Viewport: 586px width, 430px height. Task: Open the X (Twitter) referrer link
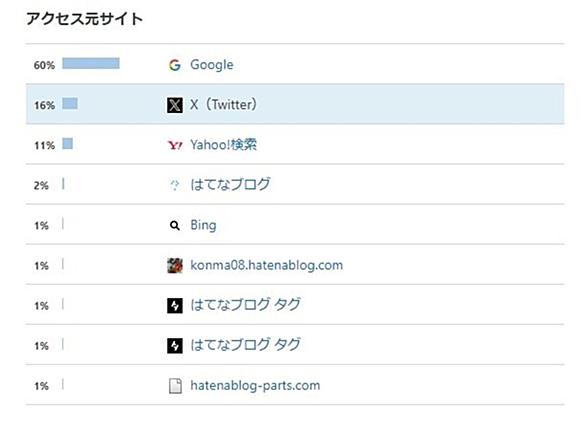(223, 104)
